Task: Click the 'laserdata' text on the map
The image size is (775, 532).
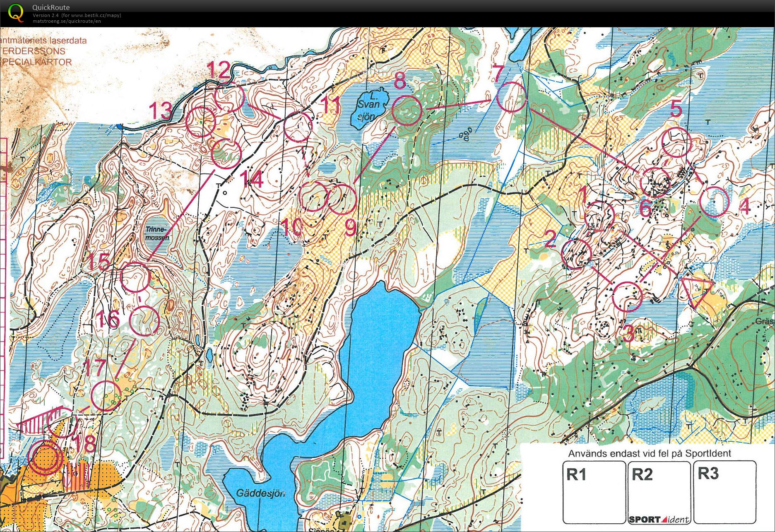Action: point(68,41)
